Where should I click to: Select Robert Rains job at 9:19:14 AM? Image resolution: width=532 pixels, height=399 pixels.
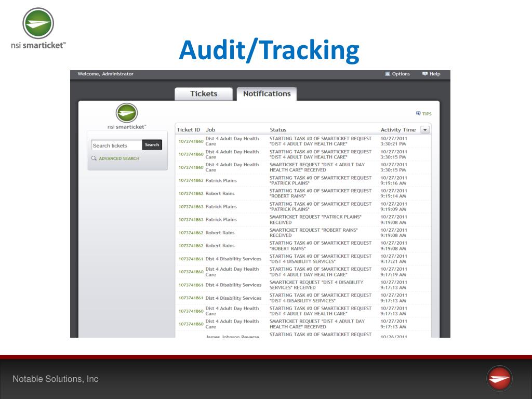coord(220,193)
